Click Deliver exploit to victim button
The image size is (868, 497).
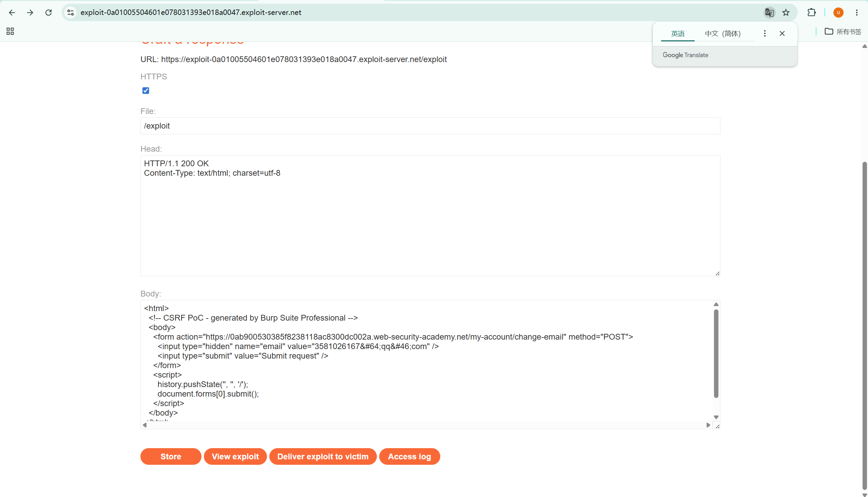tap(323, 456)
